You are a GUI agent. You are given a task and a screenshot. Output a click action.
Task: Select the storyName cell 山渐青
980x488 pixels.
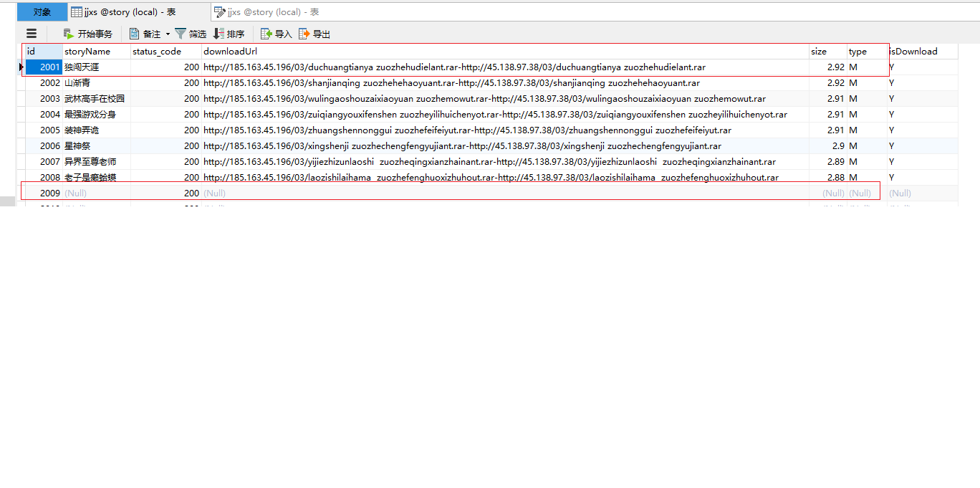point(96,82)
